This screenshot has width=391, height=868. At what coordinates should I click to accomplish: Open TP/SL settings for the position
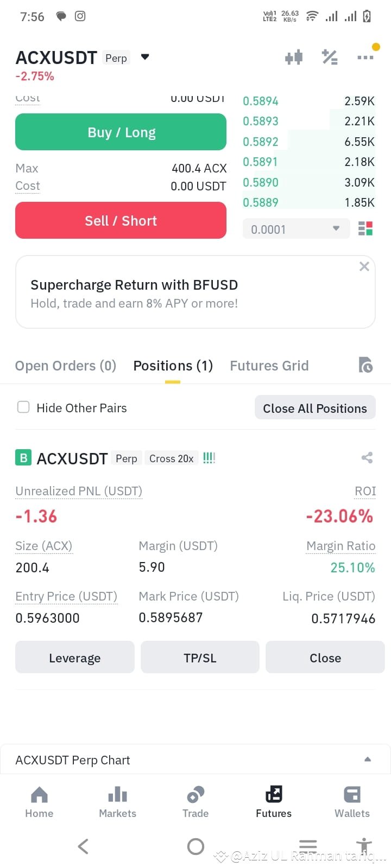pyautogui.click(x=200, y=658)
